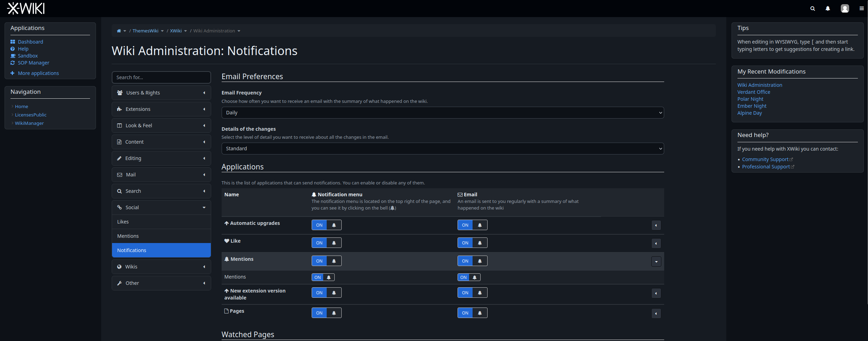Open WikiManager in Navigation tree
Screen dimensions: 868x341
click(29, 123)
